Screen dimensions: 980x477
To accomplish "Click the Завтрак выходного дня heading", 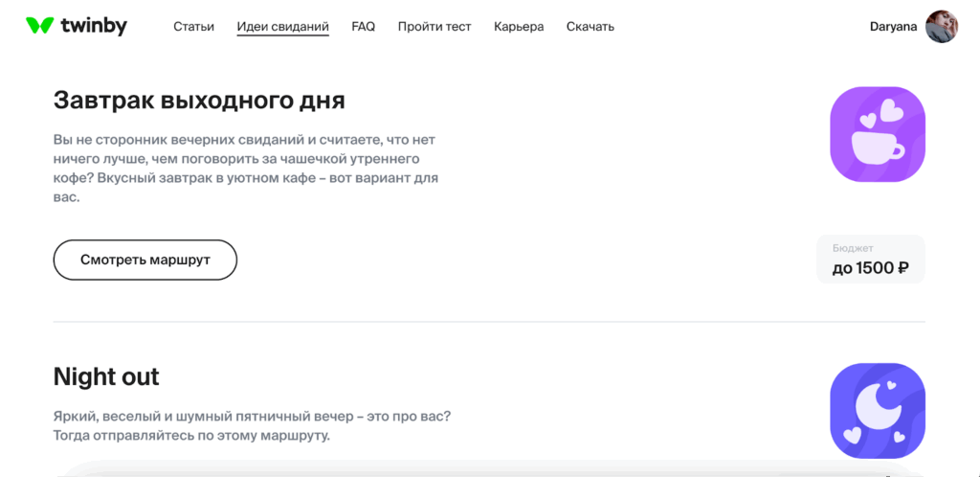I will point(199,101).
